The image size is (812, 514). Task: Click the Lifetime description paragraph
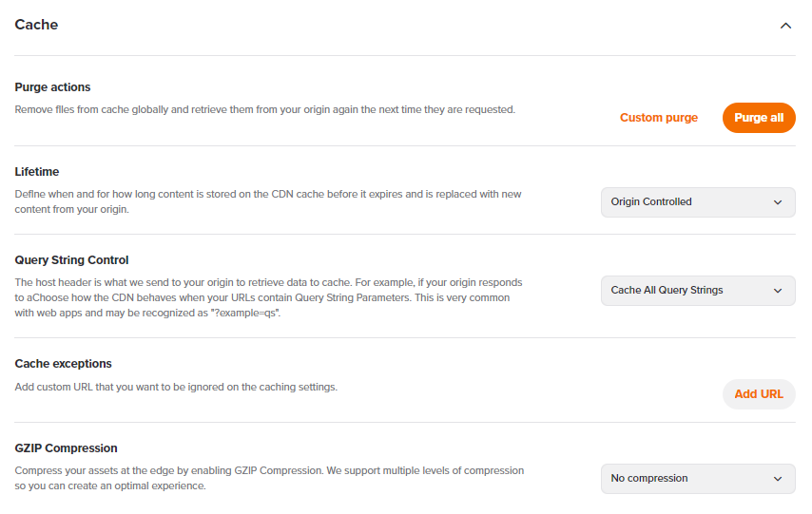(268, 201)
